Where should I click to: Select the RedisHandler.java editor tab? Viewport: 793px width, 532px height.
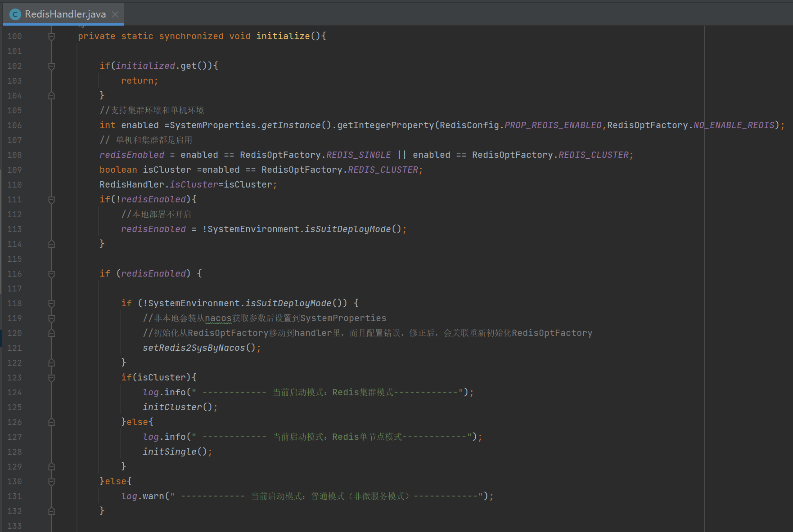pos(65,14)
